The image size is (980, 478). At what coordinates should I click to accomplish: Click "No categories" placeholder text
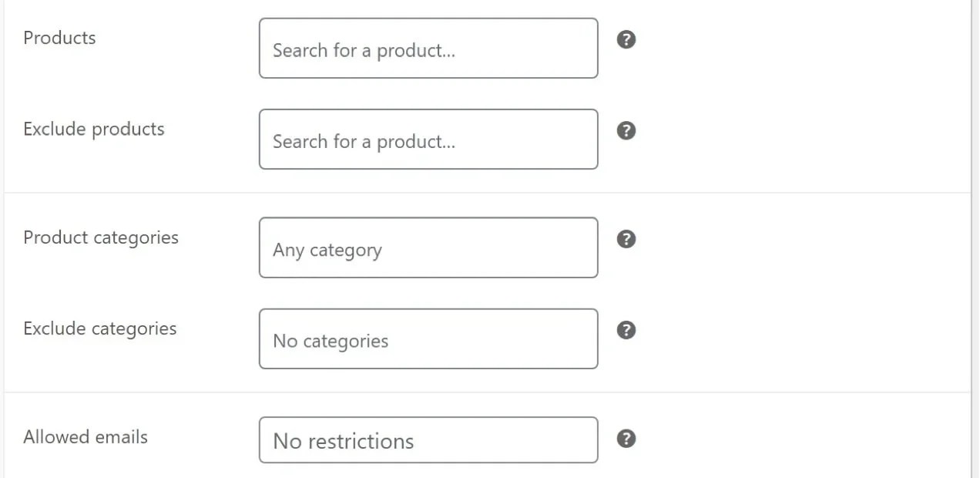click(331, 342)
